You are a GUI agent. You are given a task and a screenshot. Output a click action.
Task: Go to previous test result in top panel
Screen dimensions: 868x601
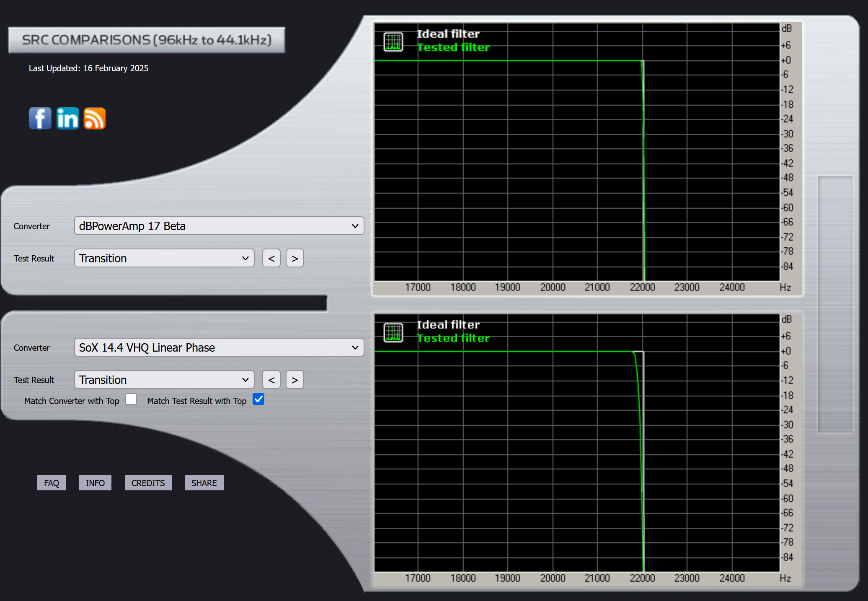tap(271, 258)
